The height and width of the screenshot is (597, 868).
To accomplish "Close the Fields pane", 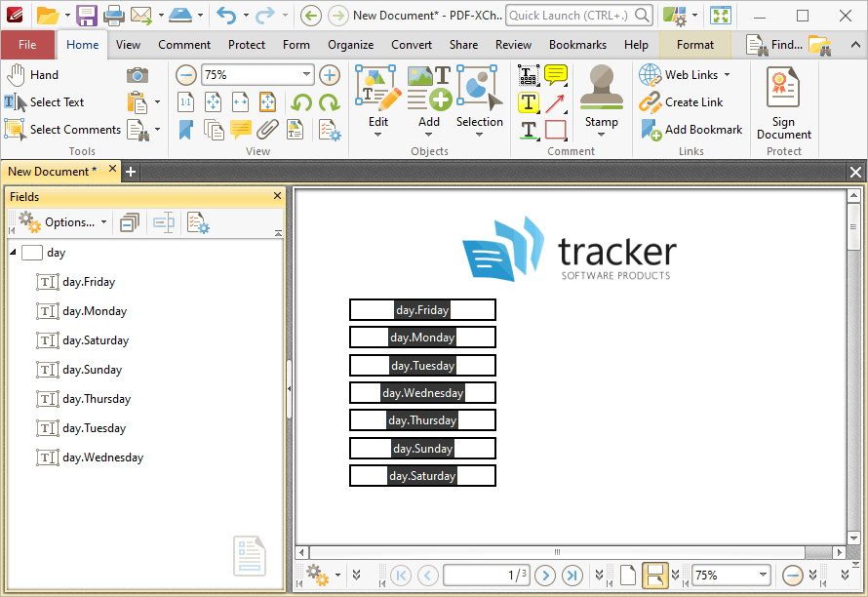I will point(277,196).
